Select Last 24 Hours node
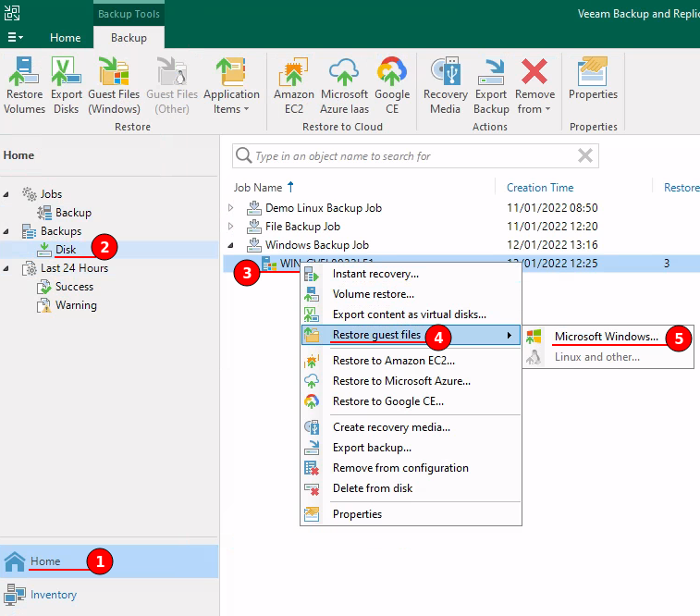Viewport: 700px width, 616px height. pos(74,268)
